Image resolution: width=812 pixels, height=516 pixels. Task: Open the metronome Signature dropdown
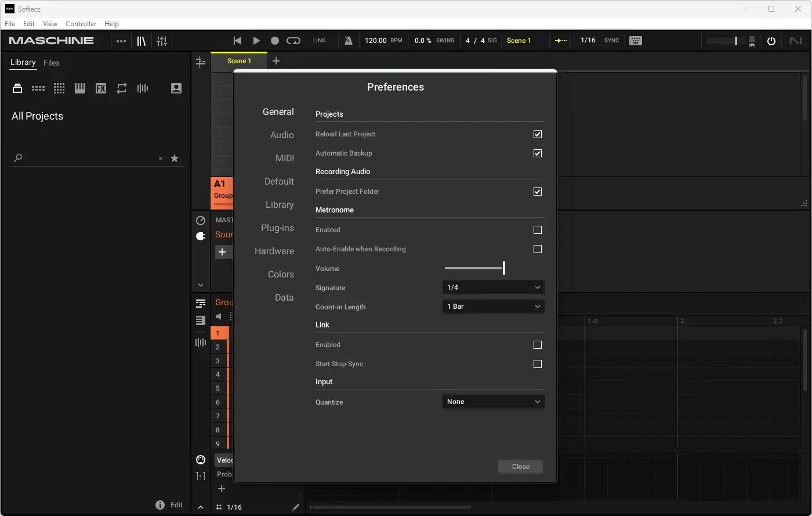click(x=494, y=287)
